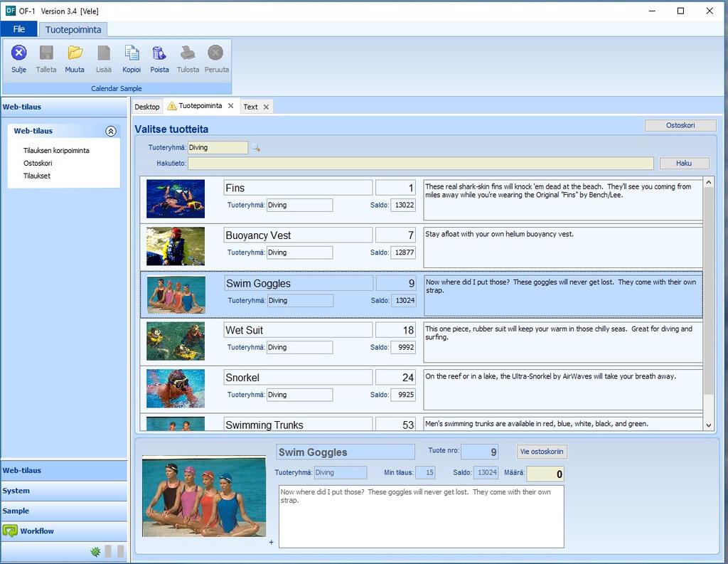Click the Snorkel product thumbnail
The height and width of the screenshot is (564, 728).
176,388
